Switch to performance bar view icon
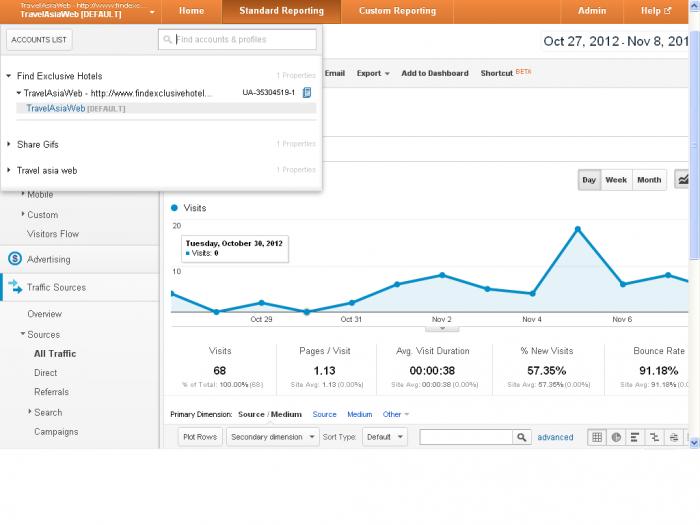 point(635,437)
